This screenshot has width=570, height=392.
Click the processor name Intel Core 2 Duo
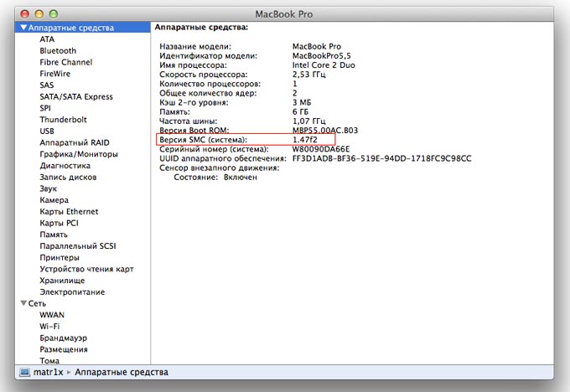324,65
